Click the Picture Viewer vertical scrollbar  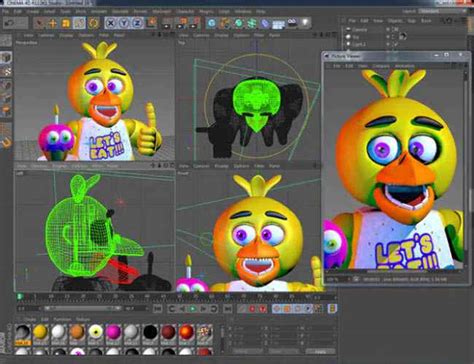click(x=467, y=167)
